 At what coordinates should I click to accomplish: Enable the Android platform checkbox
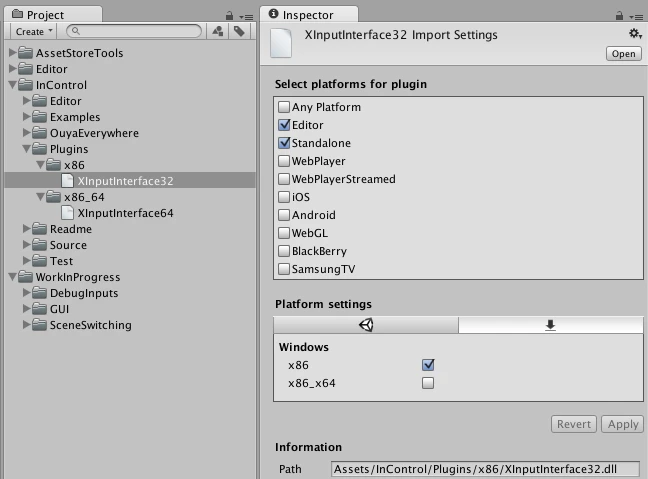click(x=284, y=215)
